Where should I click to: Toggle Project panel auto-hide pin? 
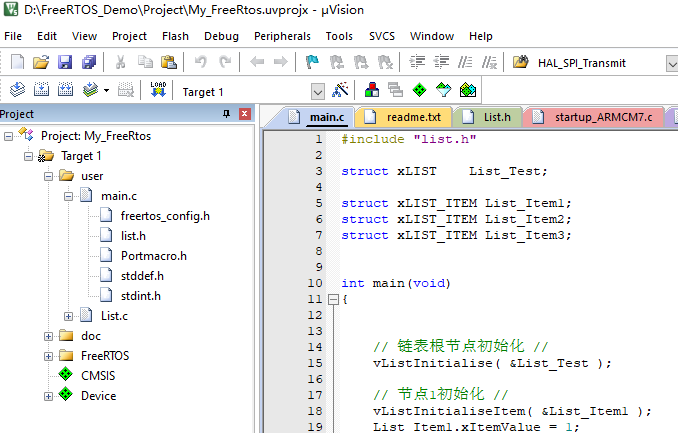point(226,114)
